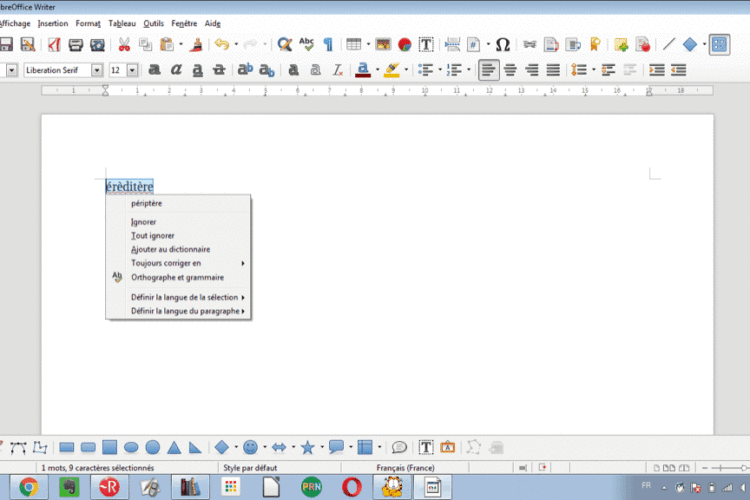Open Find and Replace icon
The width and height of the screenshot is (750, 500).
pyautogui.click(x=285, y=44)
